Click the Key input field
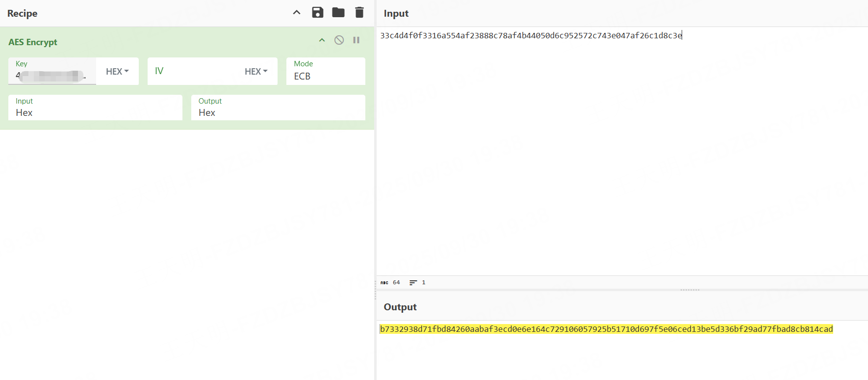The height and width of the screenshot is (380, 868). click(52, 71)
